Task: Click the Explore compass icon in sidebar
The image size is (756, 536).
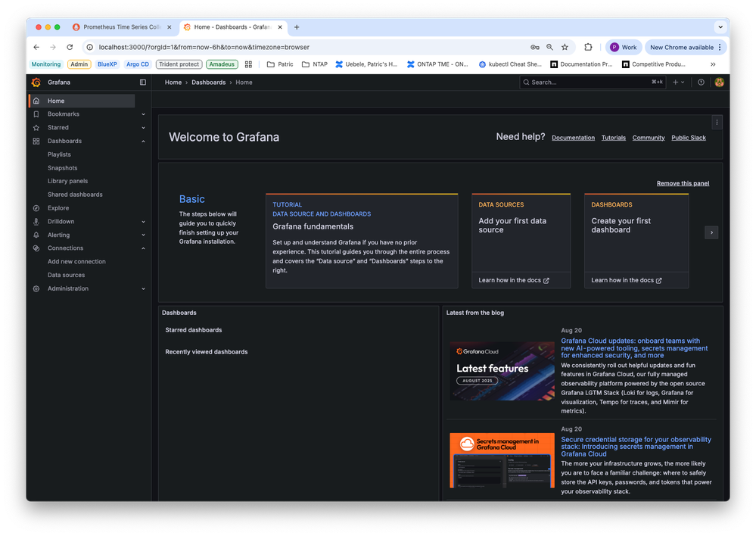Action: tap(36, 208)
